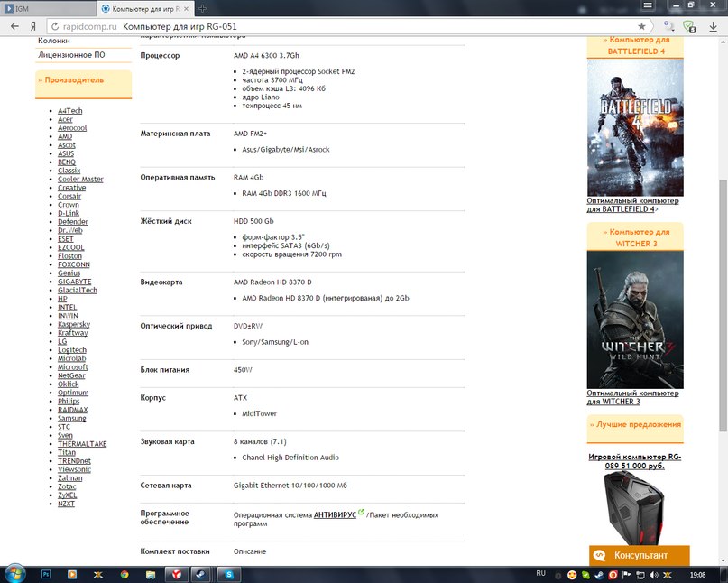Click the Steam tray icon
This screenshot has width=728, height=583.
pos(599,575)
